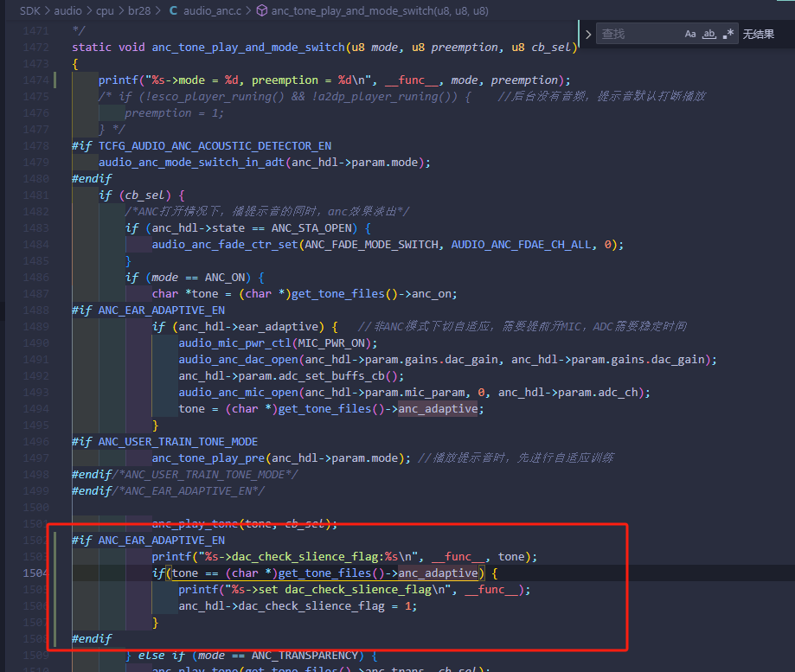This screenshot has width=795, height=672.
Task: Click the ANC_TRANSPARENCY constant
Action: click(305, 656)
